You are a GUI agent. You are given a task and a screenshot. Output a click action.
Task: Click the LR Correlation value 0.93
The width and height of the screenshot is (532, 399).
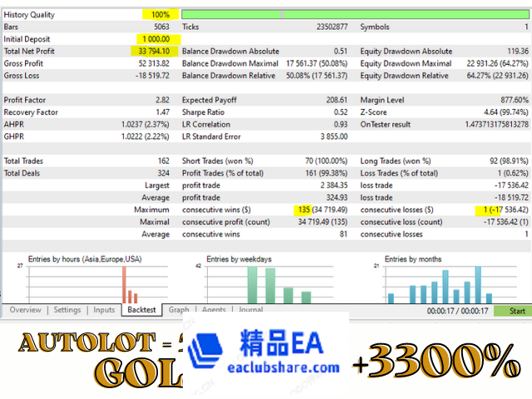click(x=341, y=125)
